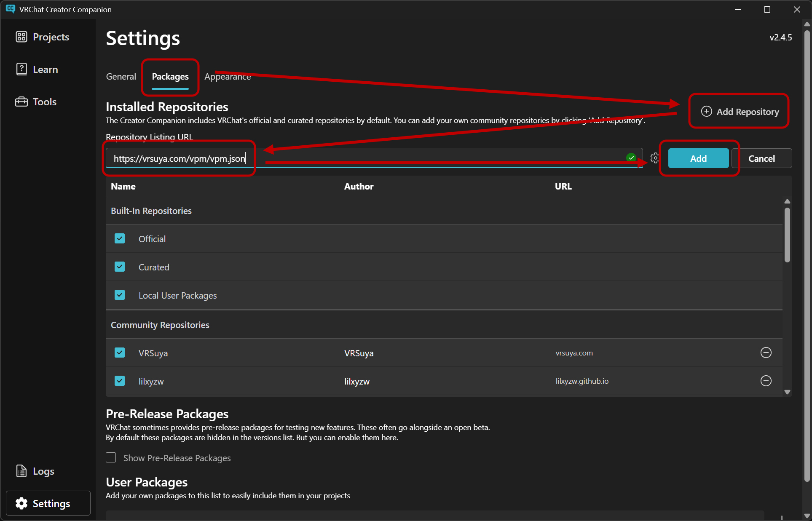The width and height of the screenshot is (812, 521).
Task: Click the Name column header
Action: [123, 187]
